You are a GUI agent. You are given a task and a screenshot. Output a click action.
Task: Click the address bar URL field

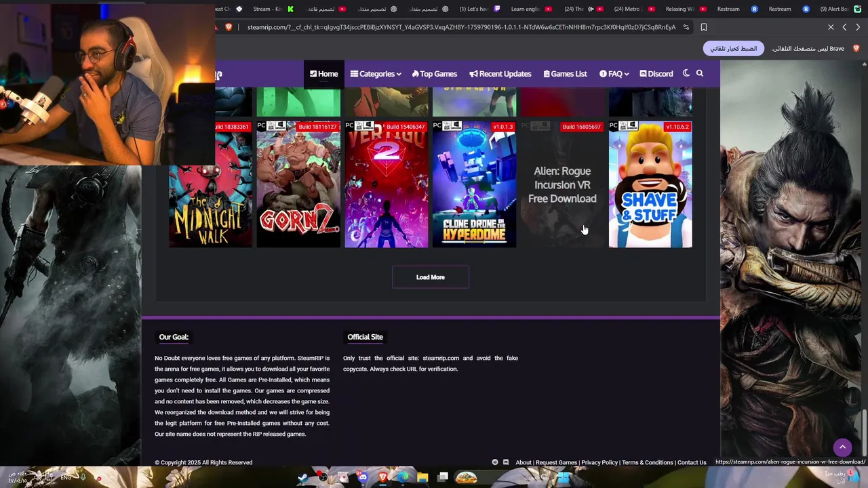461,27
